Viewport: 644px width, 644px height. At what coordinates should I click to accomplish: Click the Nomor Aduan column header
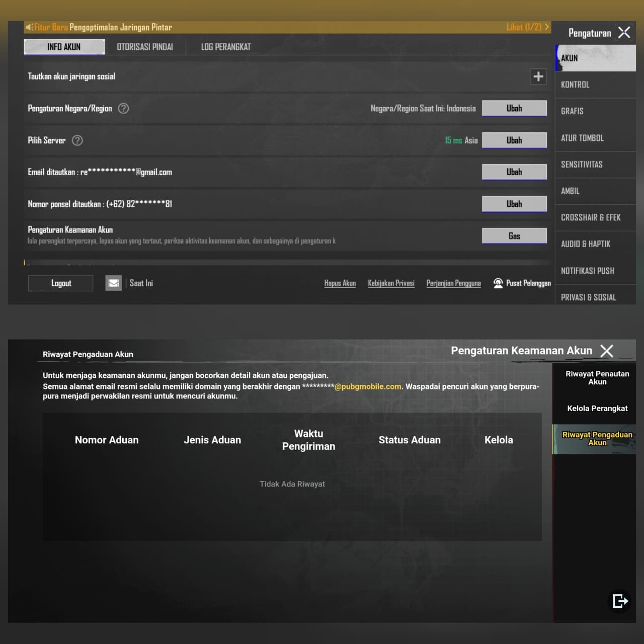107,440
